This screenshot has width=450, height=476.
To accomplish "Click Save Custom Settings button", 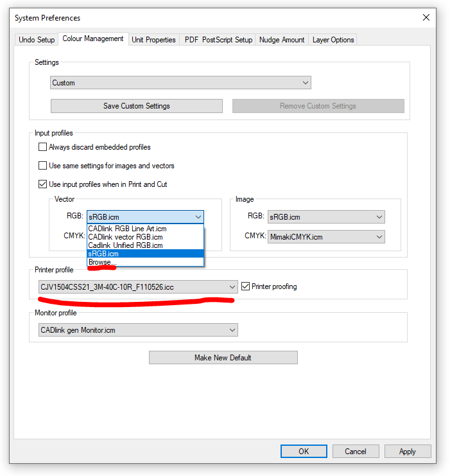I will click(137, 106).
